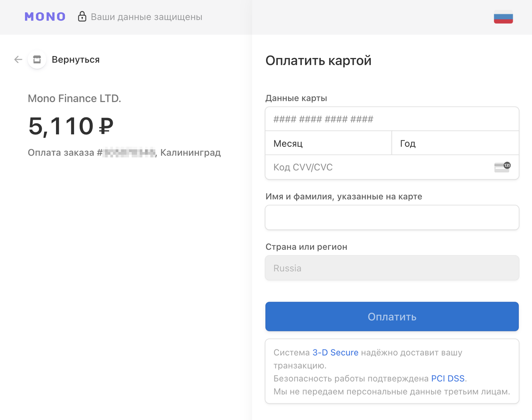This screenshot has height=420, width=532.
Task: Focus the card number field
Action: (392, 119)
